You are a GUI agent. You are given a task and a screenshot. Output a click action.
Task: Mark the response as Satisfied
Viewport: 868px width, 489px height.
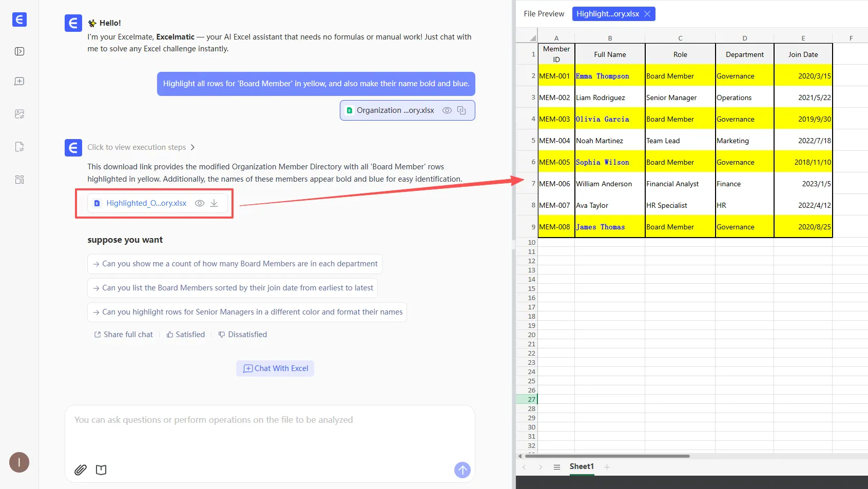(x=185, y=335)
